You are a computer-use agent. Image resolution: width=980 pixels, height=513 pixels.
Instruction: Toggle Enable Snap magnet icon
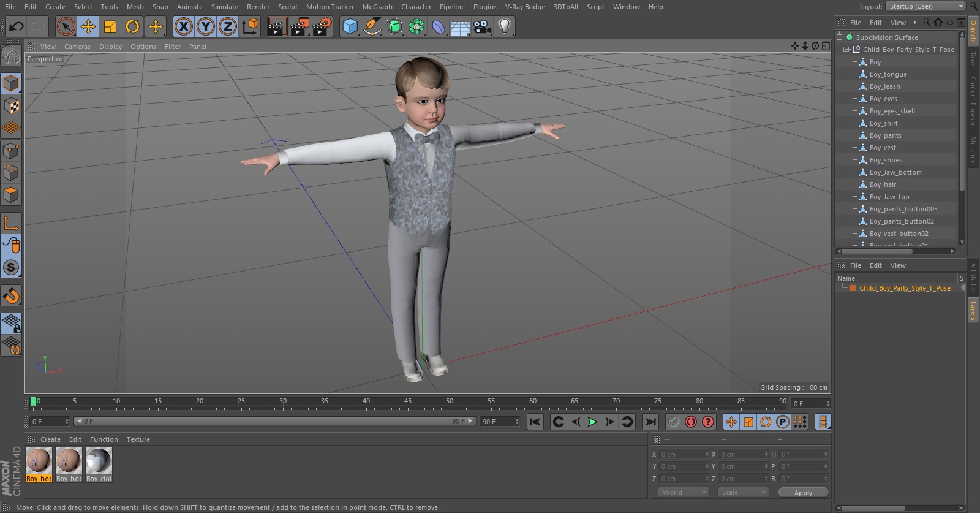[11, 296]
